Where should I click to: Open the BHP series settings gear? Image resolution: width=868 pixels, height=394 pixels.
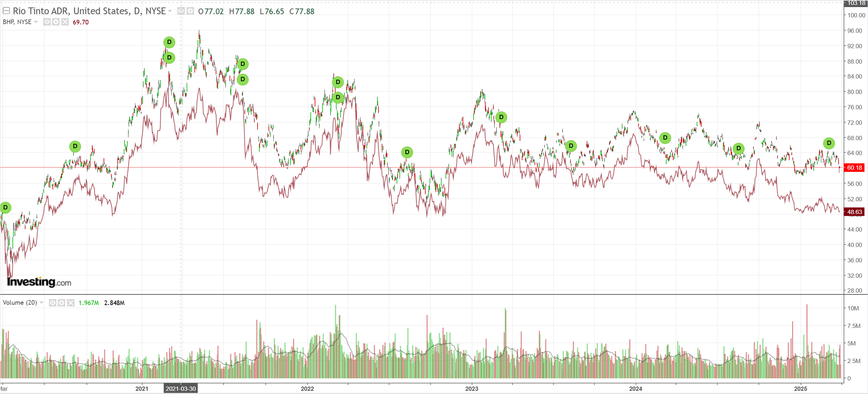56,22
